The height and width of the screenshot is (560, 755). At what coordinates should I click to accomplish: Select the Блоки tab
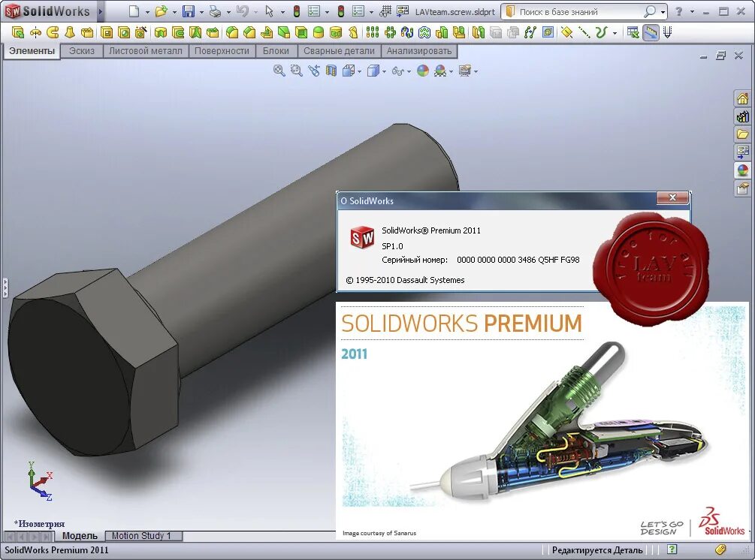point(276,51)
